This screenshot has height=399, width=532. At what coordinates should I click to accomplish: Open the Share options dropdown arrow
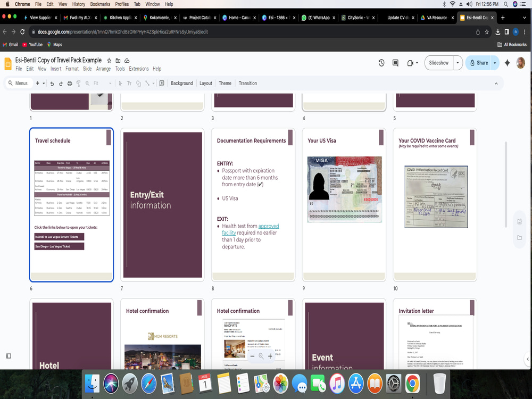tap(495, 63)
